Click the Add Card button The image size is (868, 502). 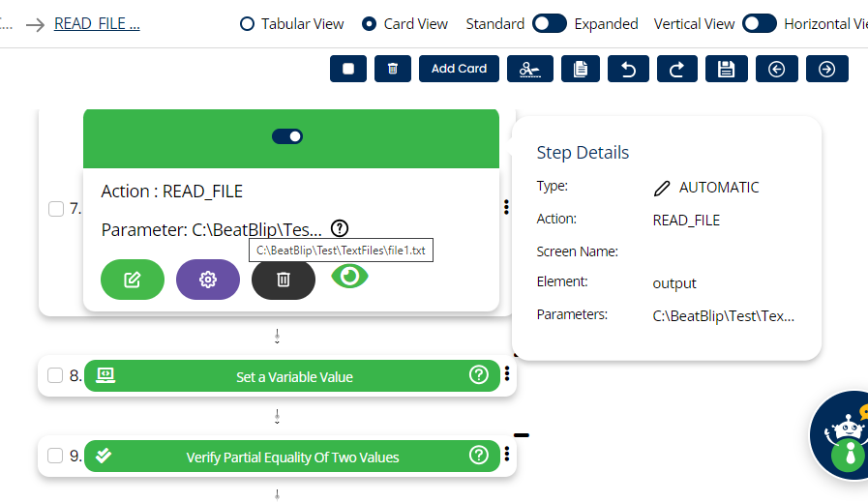(x=459, y=69)
